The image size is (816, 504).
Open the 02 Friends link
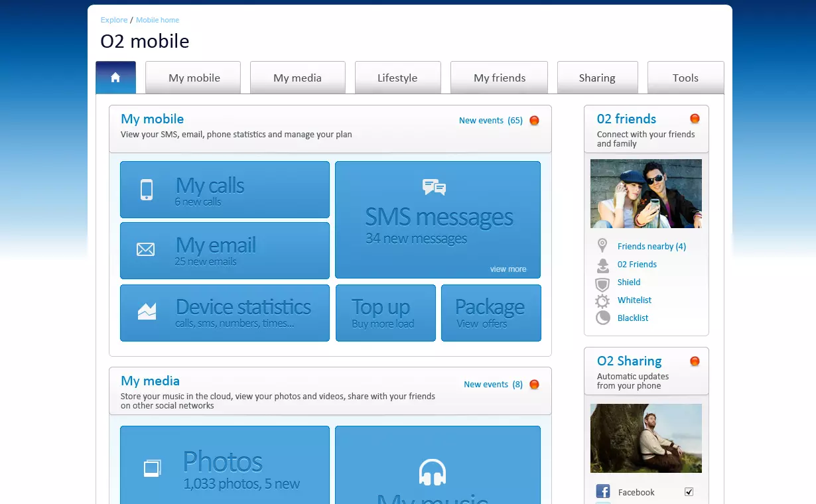coord(637,265)
